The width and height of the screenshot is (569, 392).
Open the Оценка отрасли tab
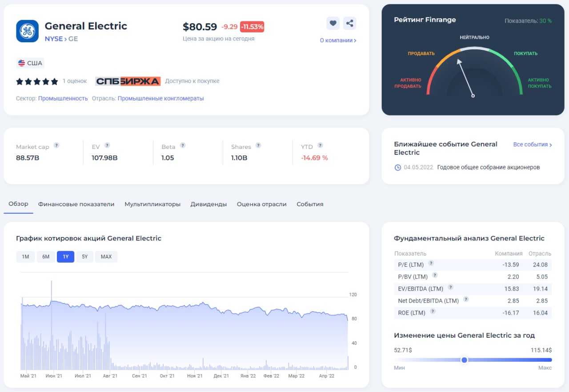click(261, 204)
